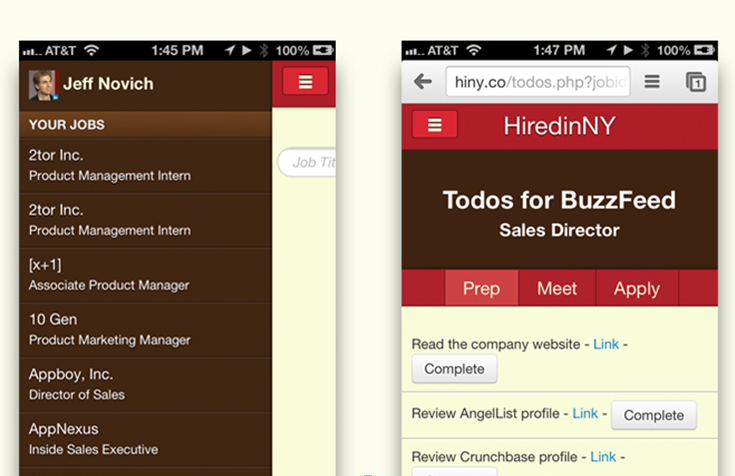735x476 pixels.
Task: Tap the Wi-Fi icon in left phone status bar
Action: click(x=92, y=50)
